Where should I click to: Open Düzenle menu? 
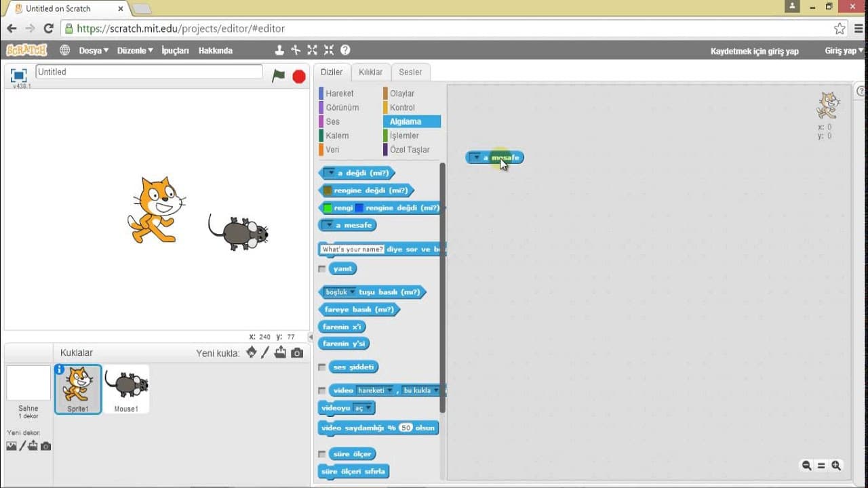[135, 51]
